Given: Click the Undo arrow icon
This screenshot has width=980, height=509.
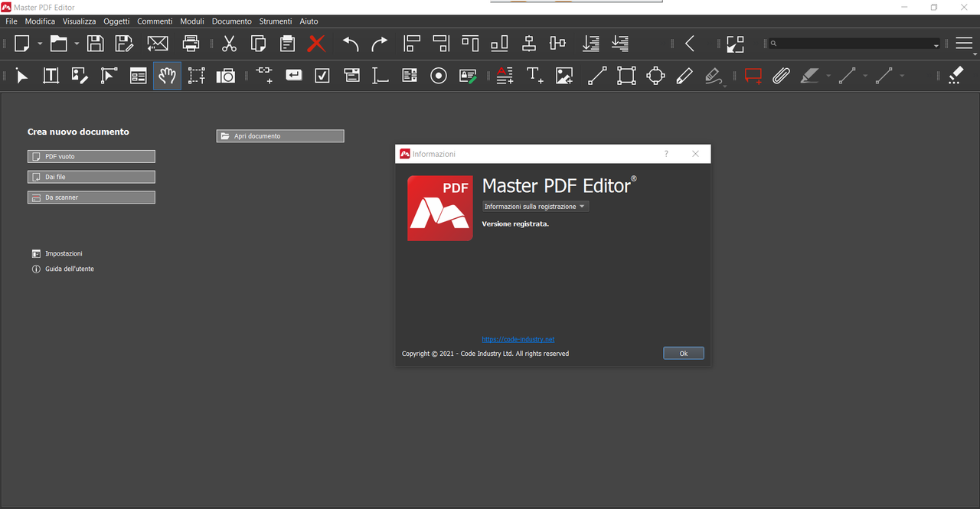Looking at the screenshot, I should click(x=351, y=44).
